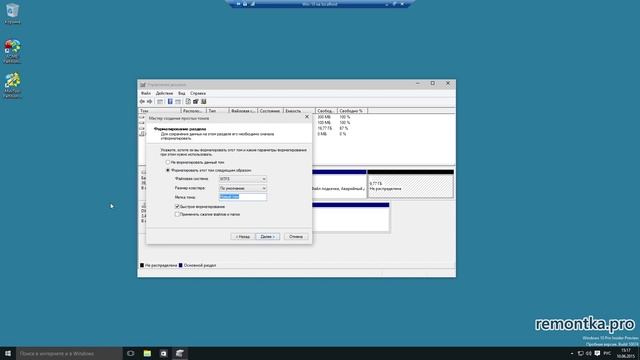The width and height of the screenshot is (640, 360).
Task: Click the Windows taskbar search box
Action: [69, 353]
